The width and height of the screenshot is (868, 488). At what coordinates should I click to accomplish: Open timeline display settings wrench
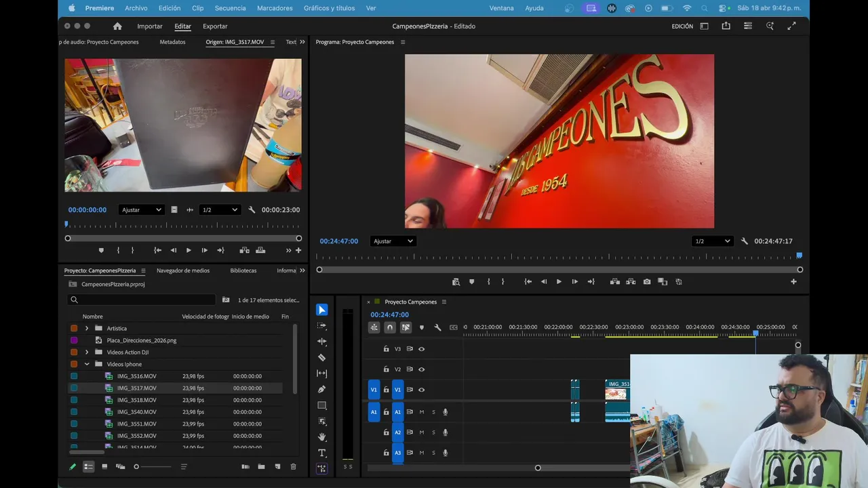(x=437, y=327)
